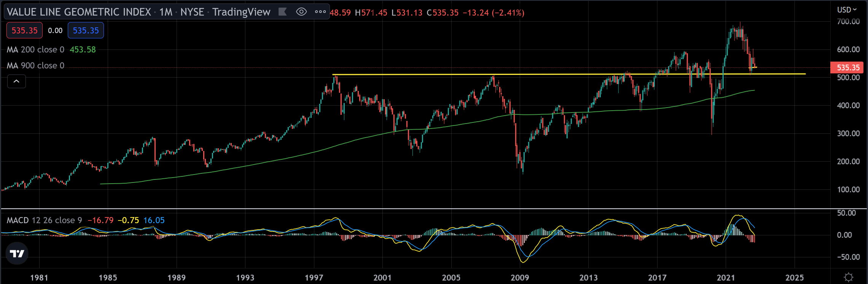Open the three-dot more options menu
Image resolution: width=868 pixels, height=284 pixels.
(320, 12)
